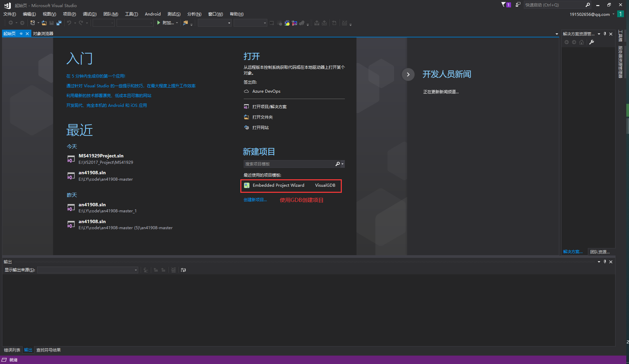Click the Solution Explorer home icon

click(581, 42)
